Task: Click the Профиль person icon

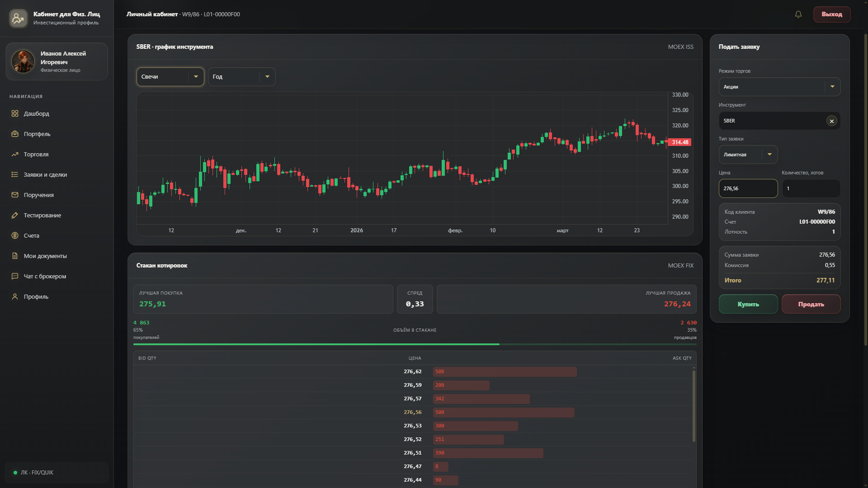Action: [15, 296]
